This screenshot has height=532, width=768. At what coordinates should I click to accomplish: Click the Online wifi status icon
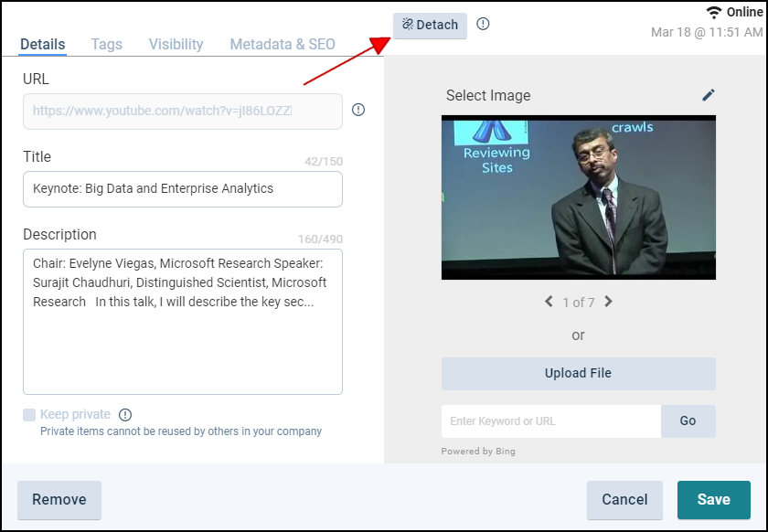714,12
